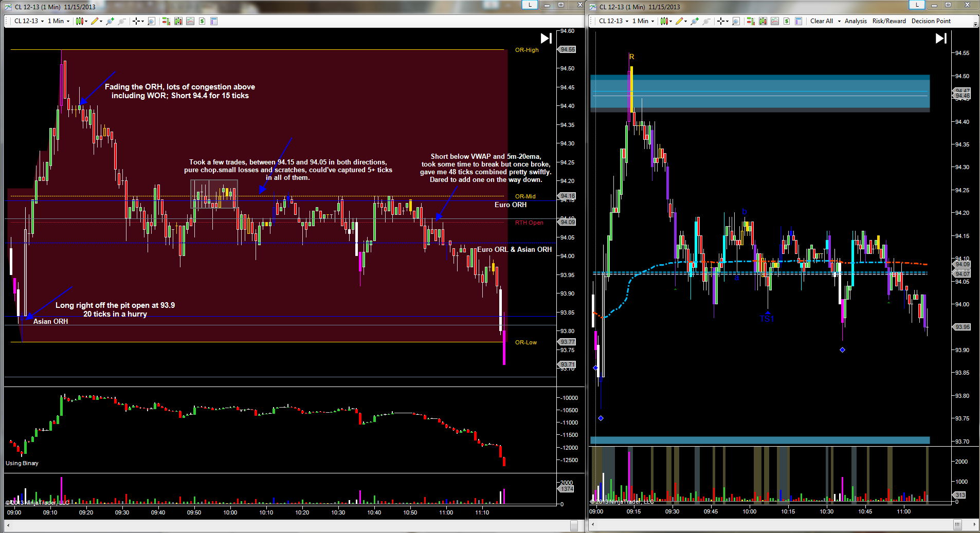Open Indicators icon in left window toolbar
This screenshot has height=533, width=980.
178,21
